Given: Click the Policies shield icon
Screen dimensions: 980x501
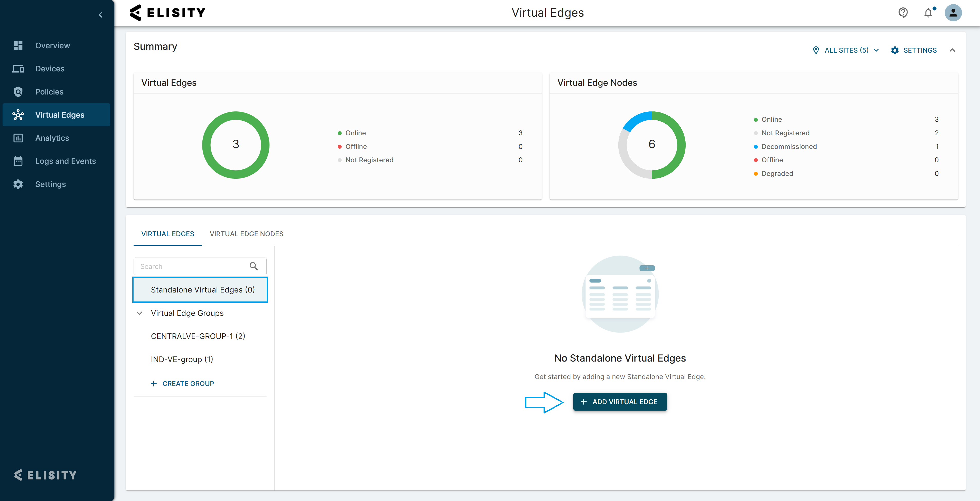Looking at the screenshot, I should [x=18, y=92].
